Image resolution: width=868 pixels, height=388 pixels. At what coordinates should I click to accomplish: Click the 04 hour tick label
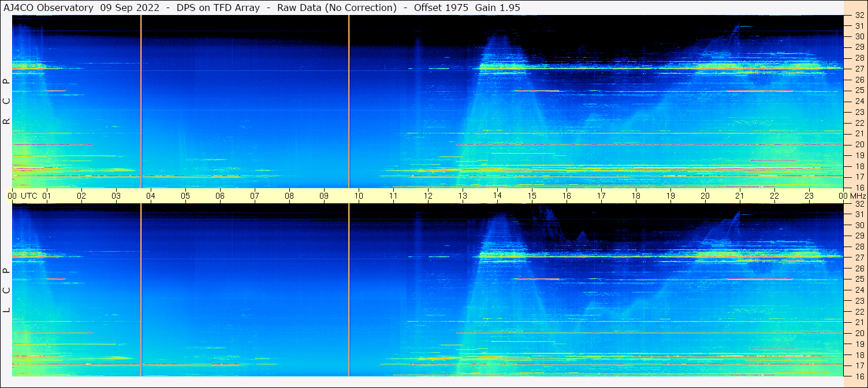(151, 196)
